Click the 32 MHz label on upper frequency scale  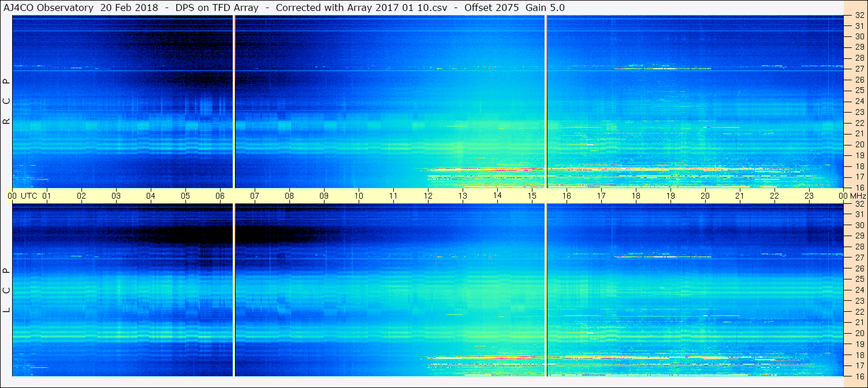[859, 16]
